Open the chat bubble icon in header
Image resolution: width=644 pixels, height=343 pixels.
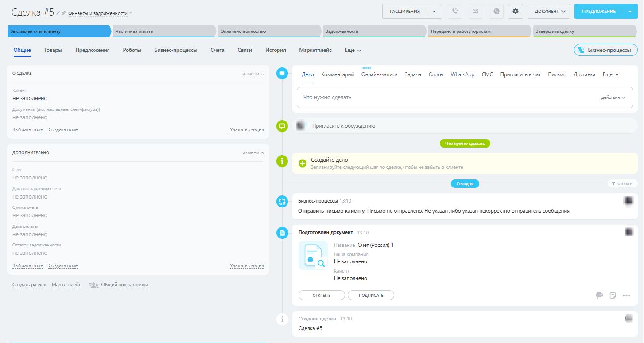(496, 12)
